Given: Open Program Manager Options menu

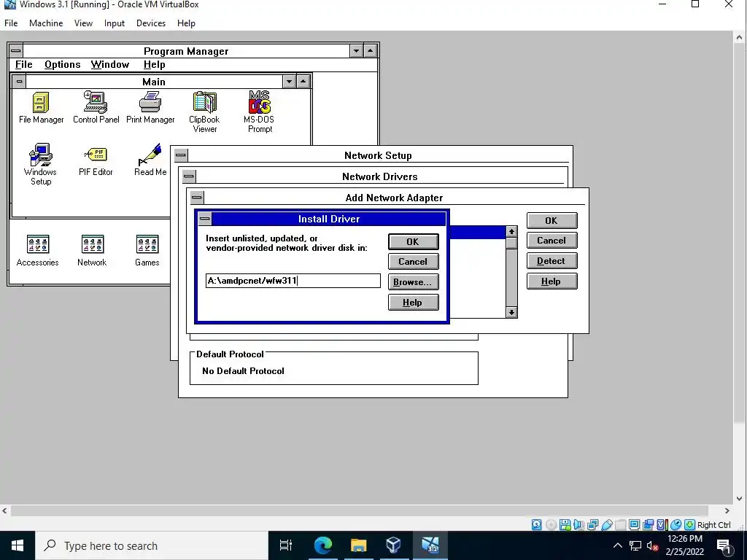Looking at the screenshot, I should 63,65.
